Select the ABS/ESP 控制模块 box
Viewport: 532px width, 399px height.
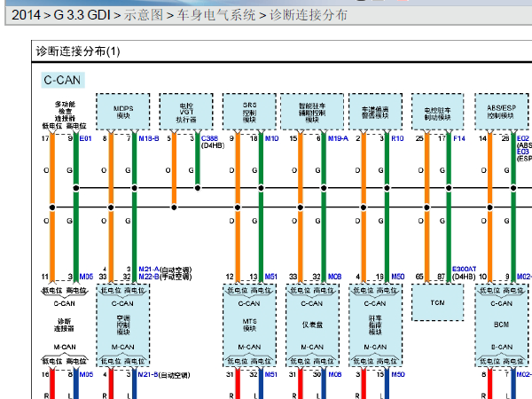pyautogui.click(x=502, y=112)
